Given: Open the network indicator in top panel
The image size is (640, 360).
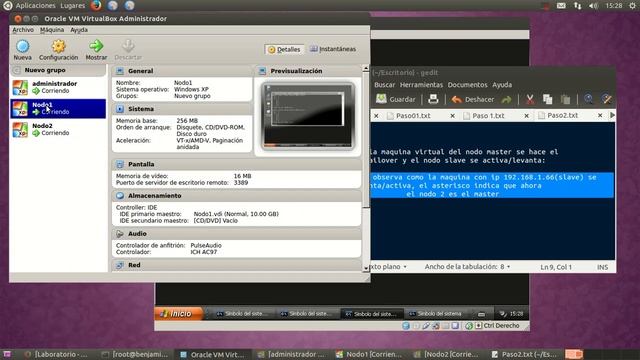Looking at the screenshot, I should pos(577,6).
